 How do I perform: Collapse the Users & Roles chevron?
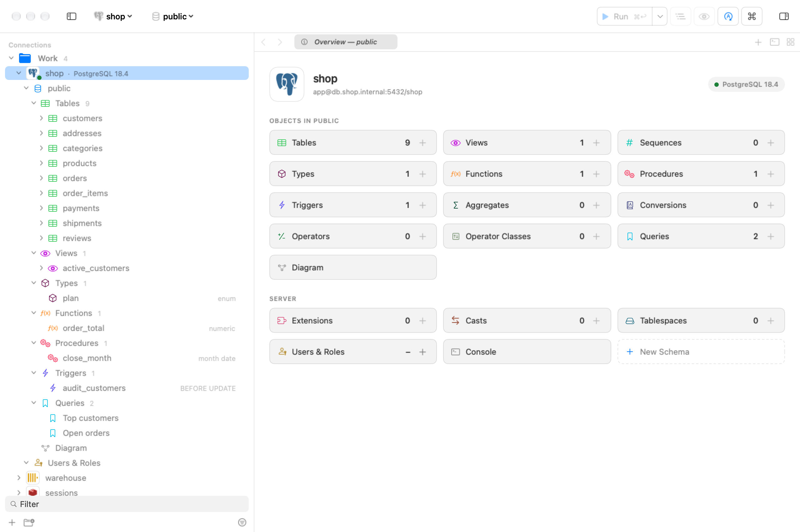pos(26,463)
